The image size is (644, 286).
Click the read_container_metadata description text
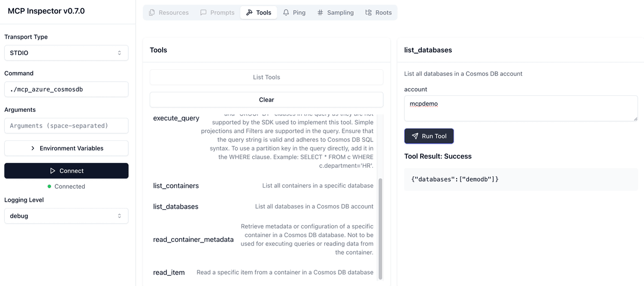click(x=306, y=239)
